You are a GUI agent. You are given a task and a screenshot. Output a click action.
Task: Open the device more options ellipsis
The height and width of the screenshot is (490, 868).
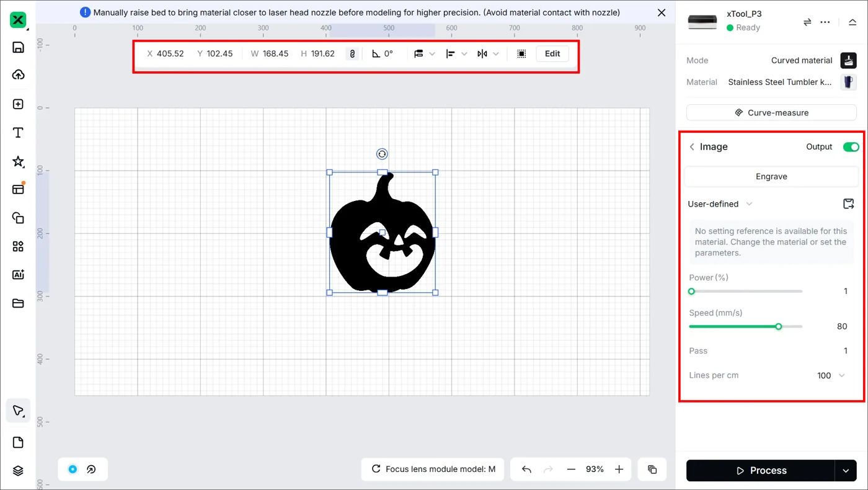[x=825, y=22]
